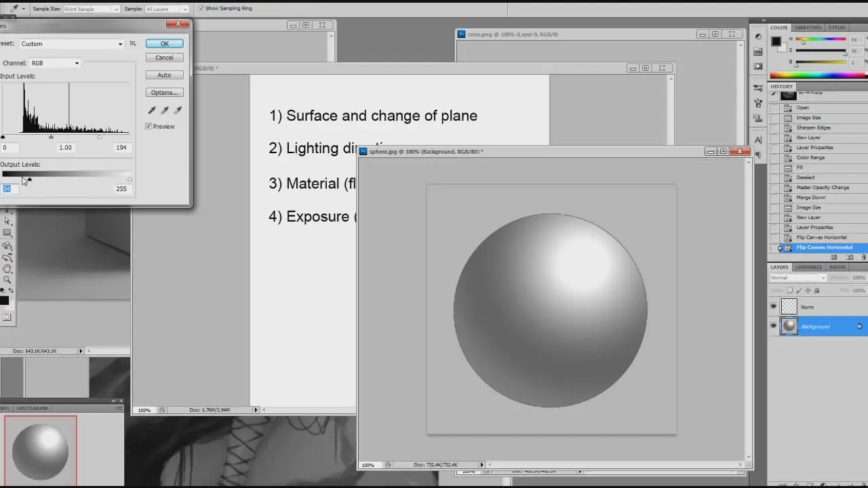This screenshot has height=488, width=868.
Task: Click the output levels black slider handle
Action: [28, 180]
